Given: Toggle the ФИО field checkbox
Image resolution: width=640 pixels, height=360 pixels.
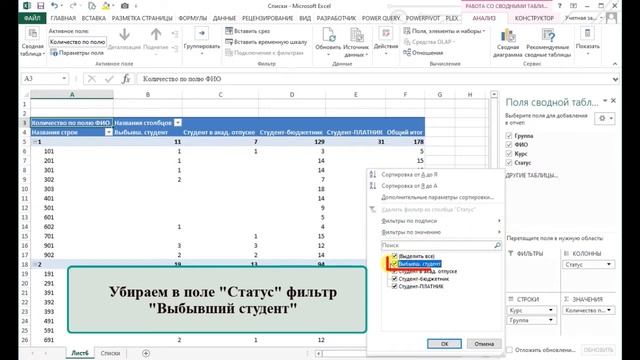Looking at the screenshot, I should 509,144.
